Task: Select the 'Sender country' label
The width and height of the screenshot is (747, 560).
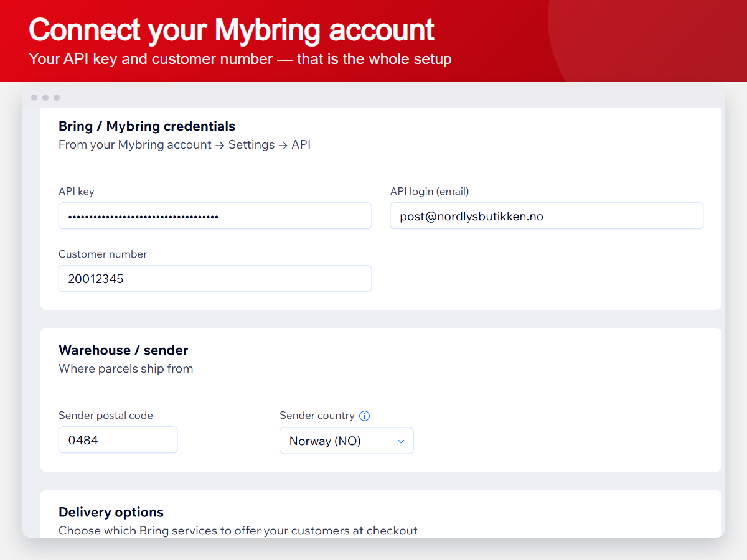Action: coord(317,416)
